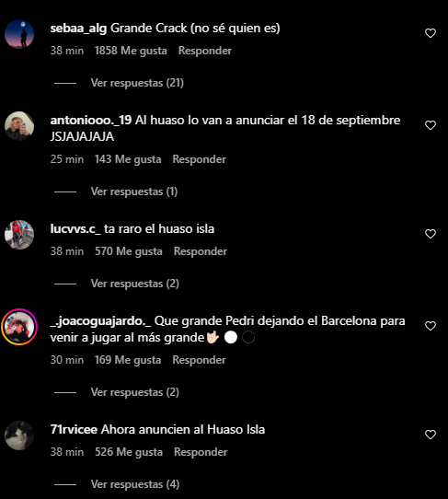Viewport: 448px width, 499px height.
Task: Like _.joacoguajardo._'s comment about Pedri
Action: click(431, 326)
